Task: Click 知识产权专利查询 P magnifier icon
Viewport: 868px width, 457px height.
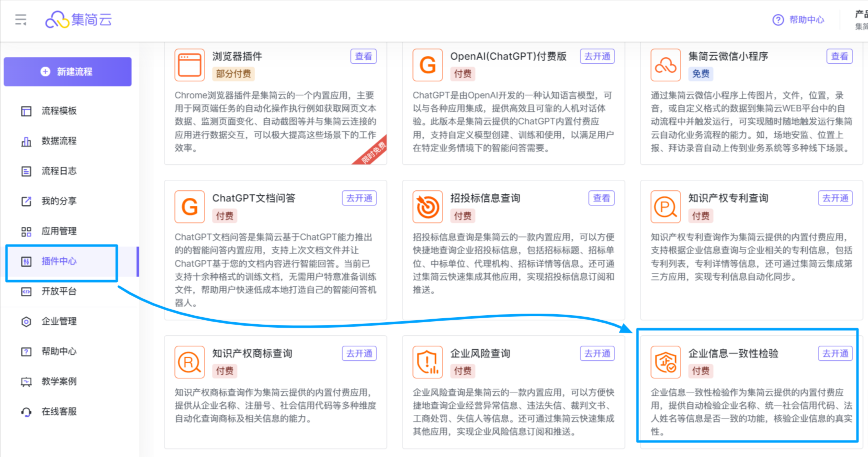Action: point(666,207)
